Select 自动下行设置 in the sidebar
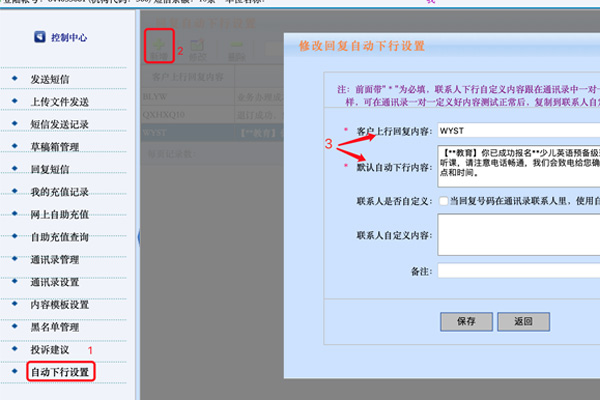The height and width of the screenshot is (400, 600). 60,372
